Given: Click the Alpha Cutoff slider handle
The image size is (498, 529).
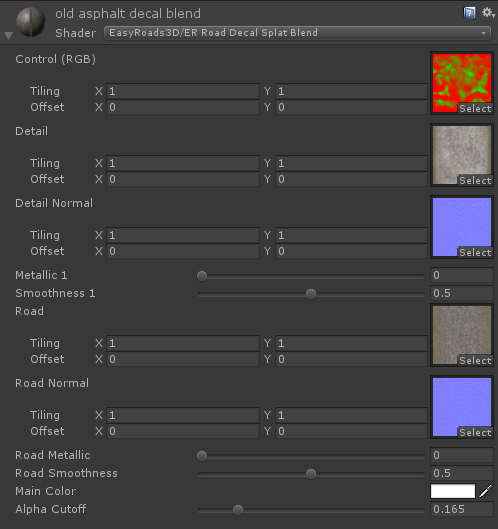Looking at the screenshot, I should pos(238,510).
